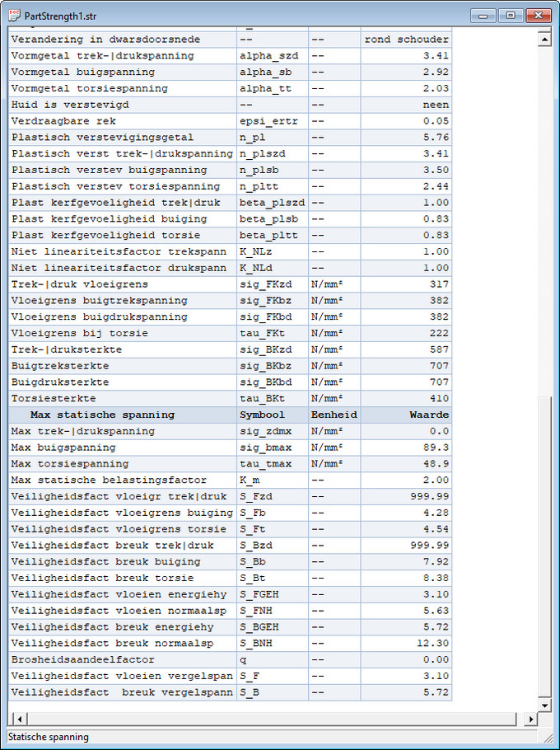Viewport: 560px width, 750px height.
Task: Click the 'rond schouder' value cell
Action: point(406,40)
